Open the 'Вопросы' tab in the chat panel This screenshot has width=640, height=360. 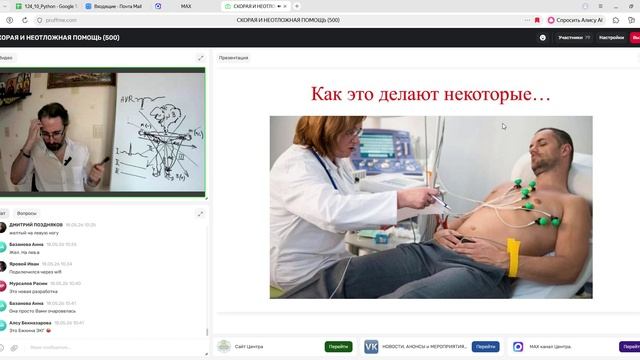27,213
